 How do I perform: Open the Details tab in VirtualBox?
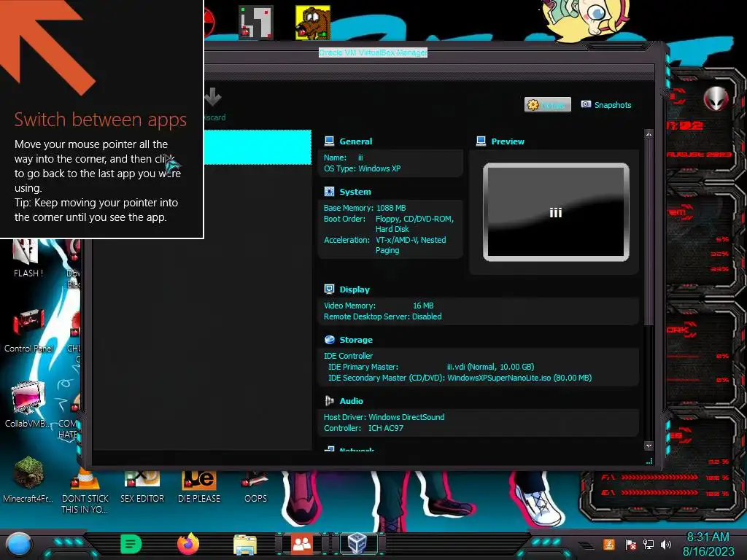[x=547, y=105]
